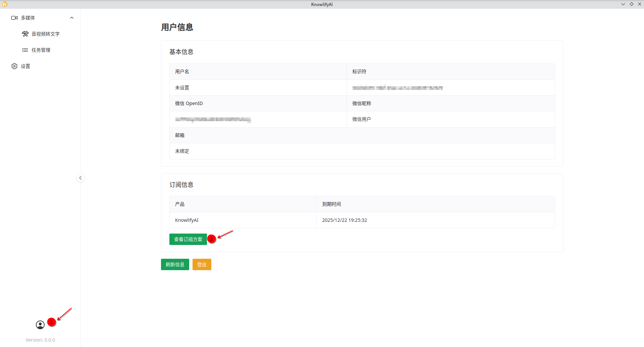Click the blurred 微信 OpenID value
This screenshot has height=347, width=644.
(x=213, y=119)
